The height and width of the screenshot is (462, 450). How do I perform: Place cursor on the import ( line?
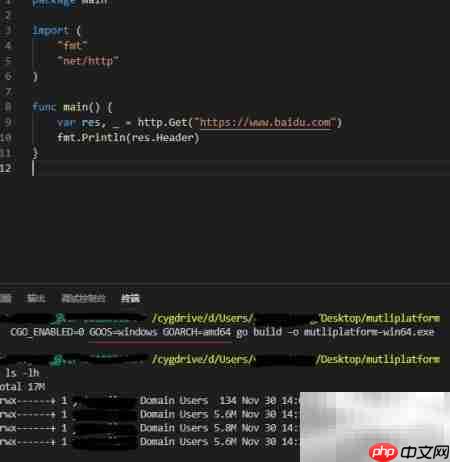point(56,30)
